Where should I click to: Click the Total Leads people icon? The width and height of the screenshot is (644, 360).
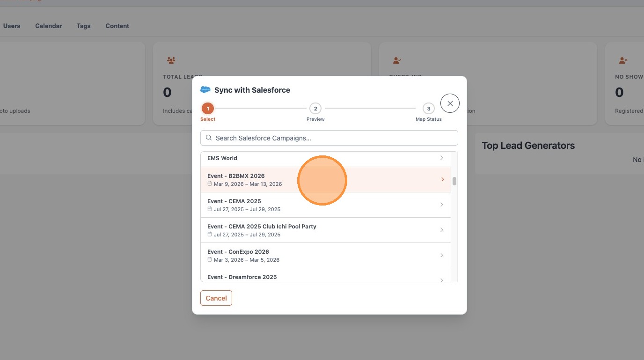[171, 60]
